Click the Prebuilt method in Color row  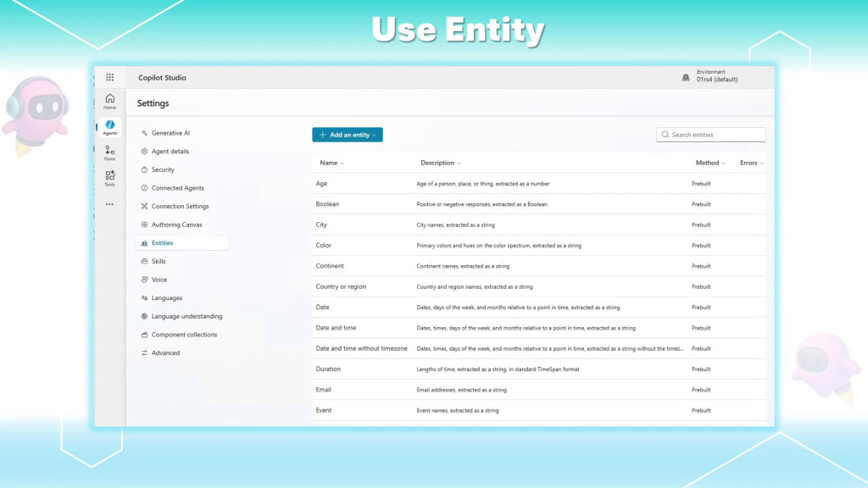point(701,245)
